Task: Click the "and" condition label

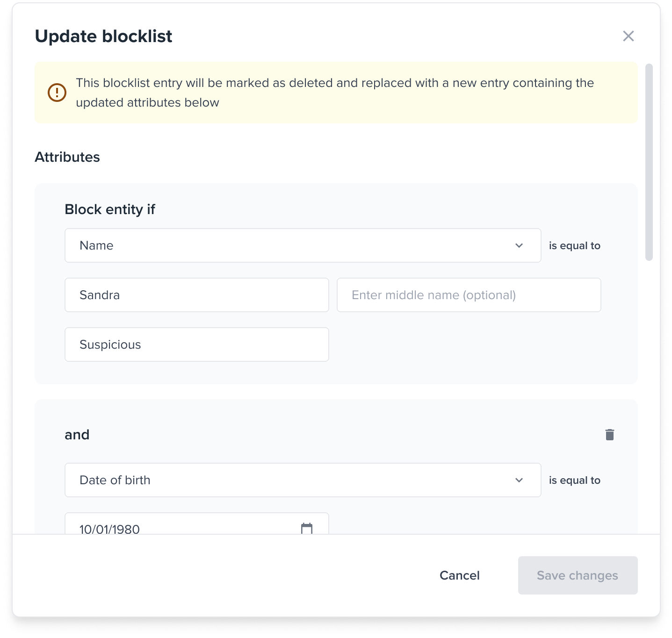Action: [77, 435]
